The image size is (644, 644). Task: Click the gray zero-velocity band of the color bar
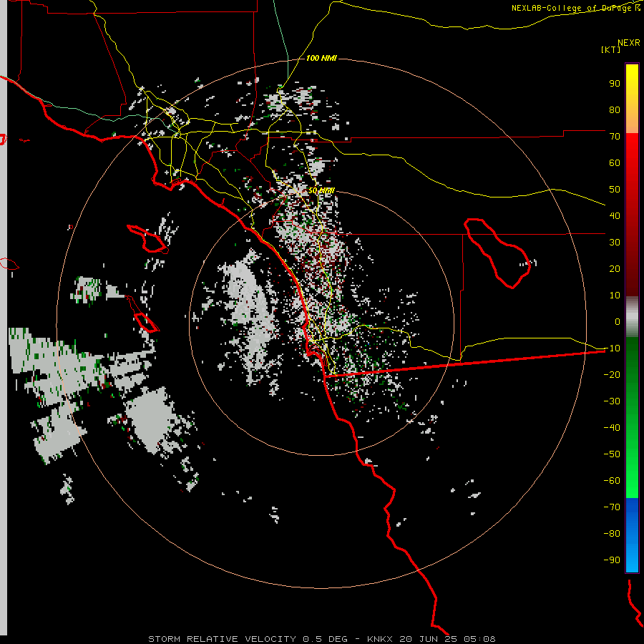[632, 317]
